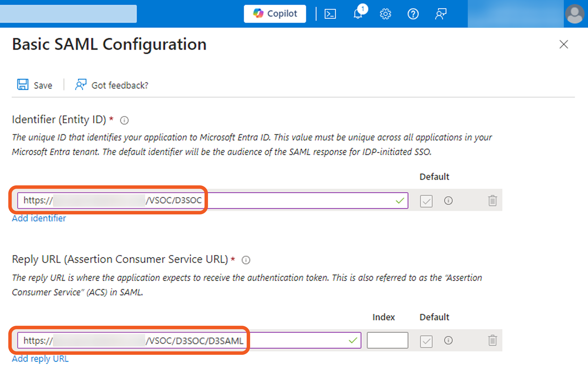Save the SAML configuration
This screenshot has width=588, height=388.
pos(35,85)
